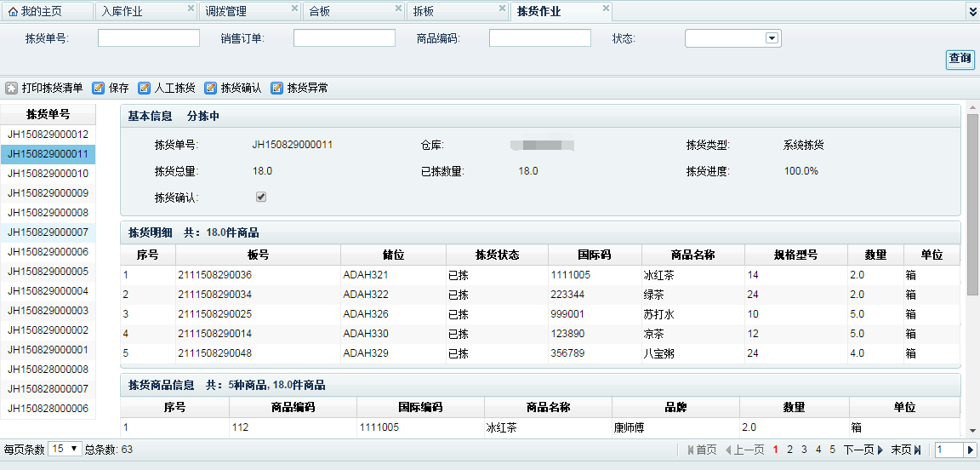The height and width of the screenshot is (470, 980).
Task: Click the 下一页 next page button
Action: pyautogui.click(x=863, y=450)
